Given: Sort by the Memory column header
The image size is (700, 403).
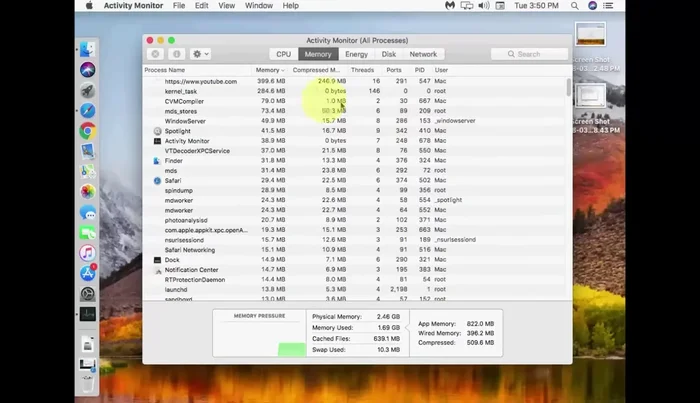Looking at the screenshot, I should pyautogui.click(x=268, y=70).
